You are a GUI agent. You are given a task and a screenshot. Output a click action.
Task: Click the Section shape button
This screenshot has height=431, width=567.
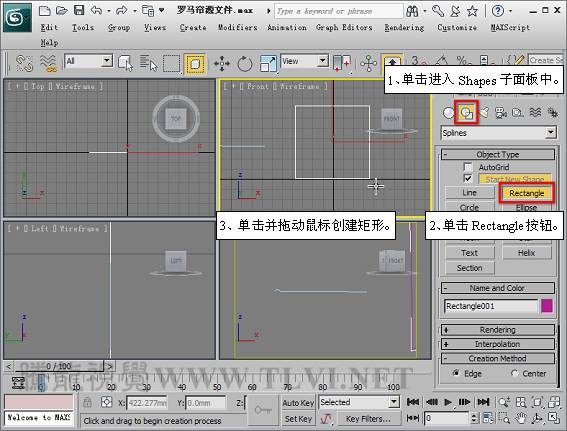click(469, 268)
